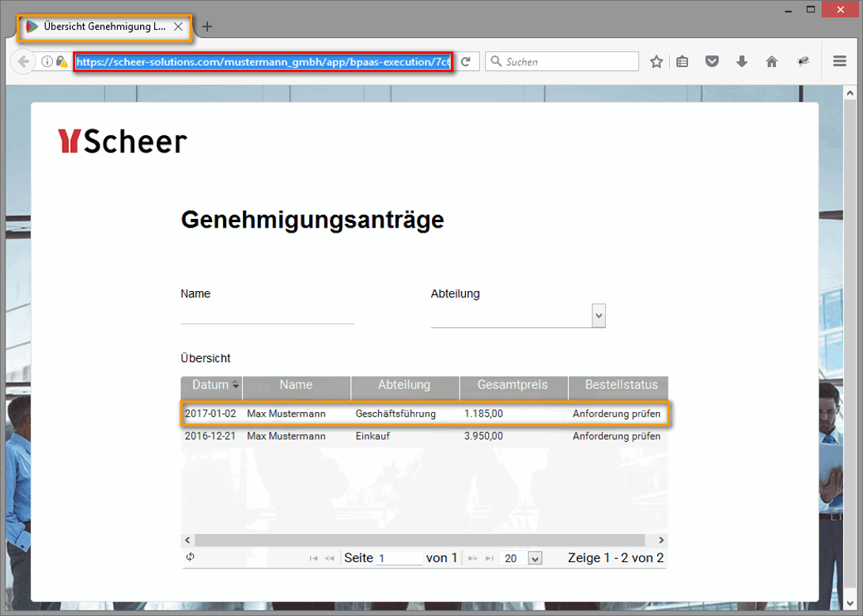Viewport: 863px width, 616px height.
Task: Click the Downloads arrow icon
Action: [742, 61]
